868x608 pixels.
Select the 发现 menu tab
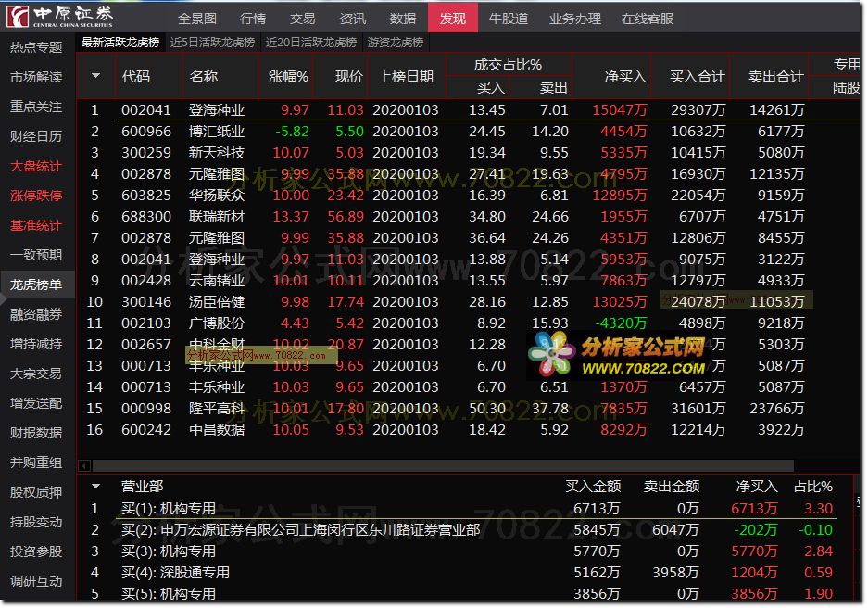pyautogui.click(x=452, y=18)
